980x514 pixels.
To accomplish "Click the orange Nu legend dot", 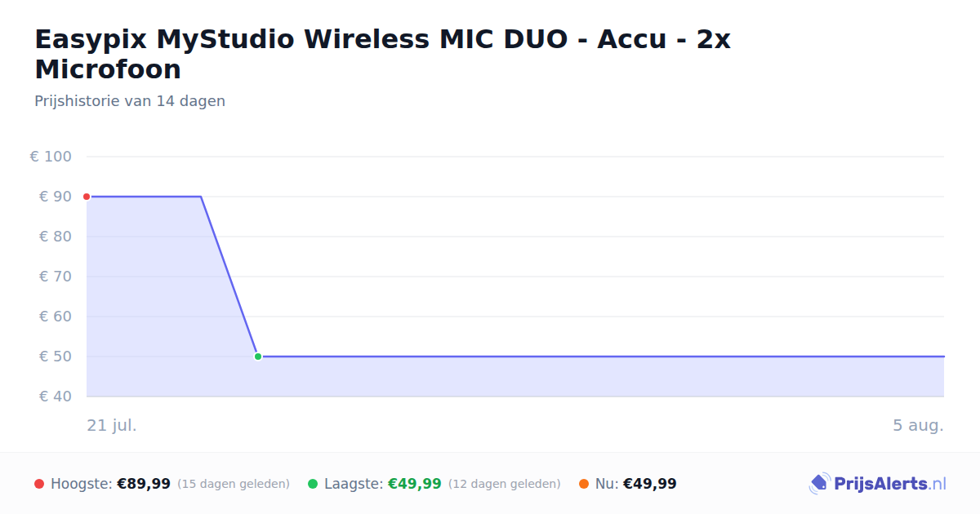I will coord(584,484).
